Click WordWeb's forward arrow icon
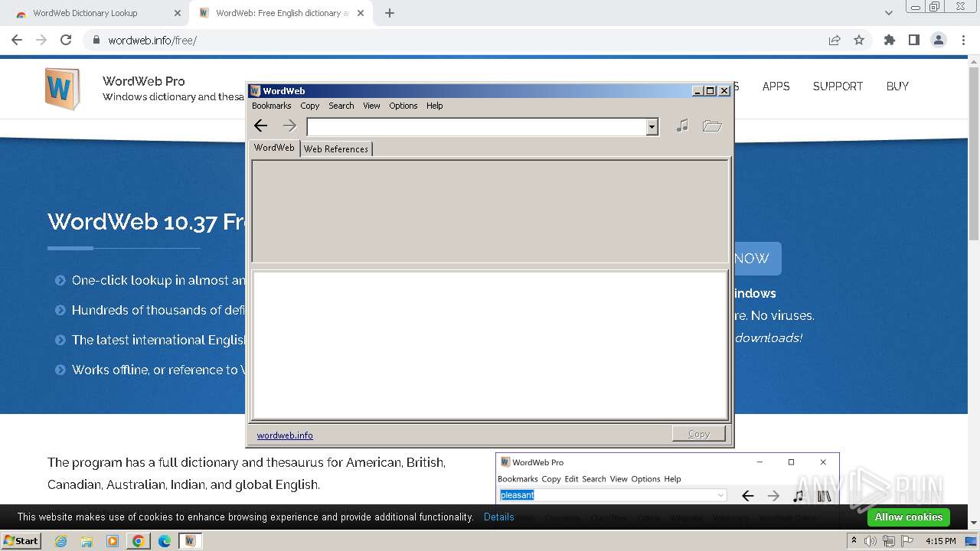This screenshot has height=551, width=980. coord(289,126)
